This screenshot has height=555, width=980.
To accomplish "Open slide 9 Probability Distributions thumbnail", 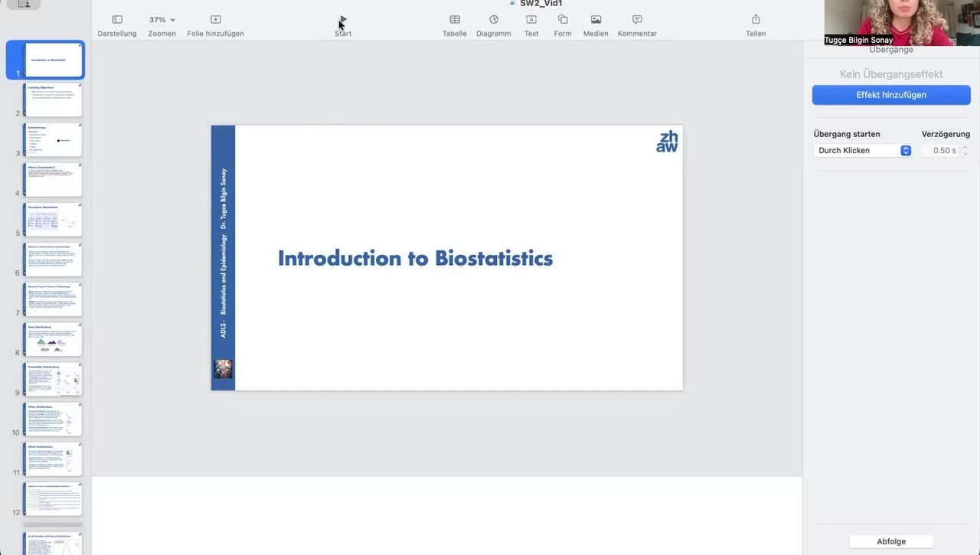I will [x=53, y=380].
